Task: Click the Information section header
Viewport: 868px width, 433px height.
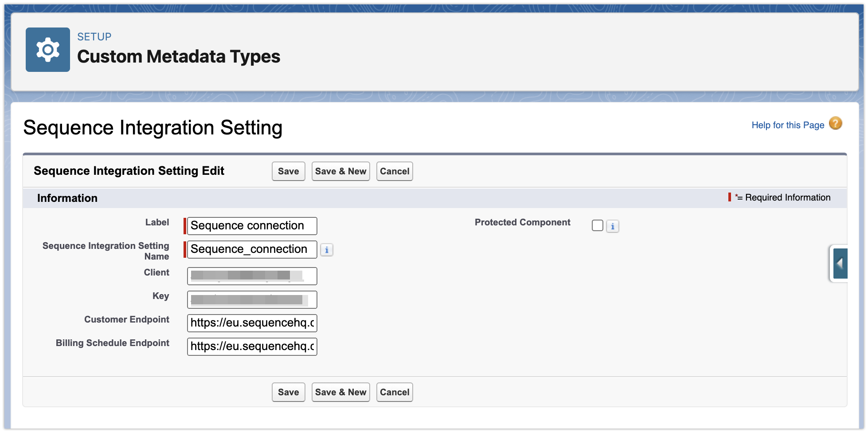Action: click(x=67, y=198)
